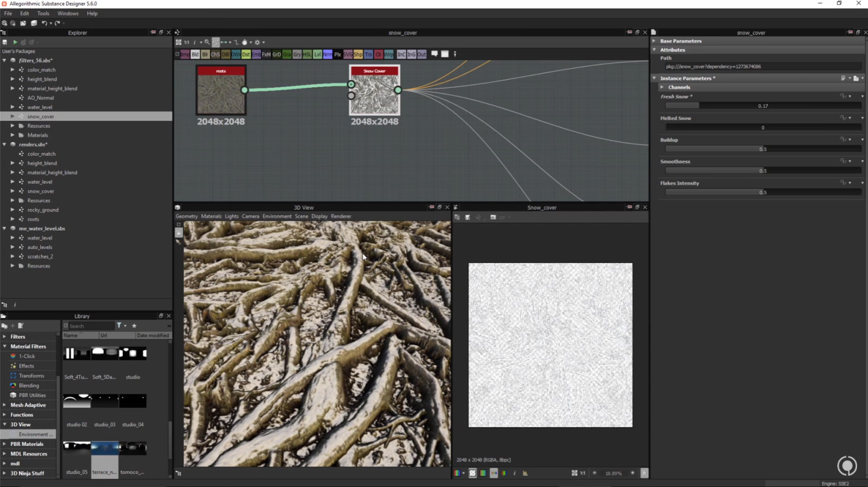Screen dimensions: 868x487
Task: Select water_level graph under renders.sbs
Action: click(40, 182)
